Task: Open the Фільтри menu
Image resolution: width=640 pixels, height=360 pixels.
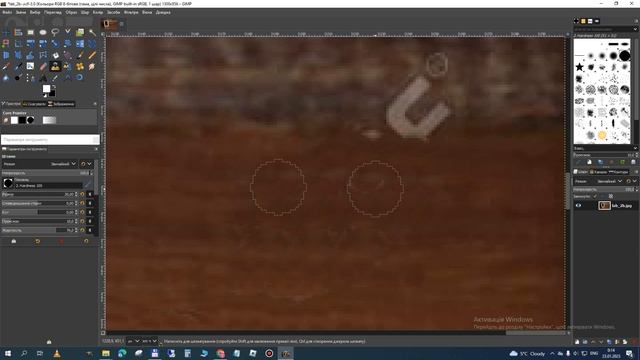Action: pos(131,12)
